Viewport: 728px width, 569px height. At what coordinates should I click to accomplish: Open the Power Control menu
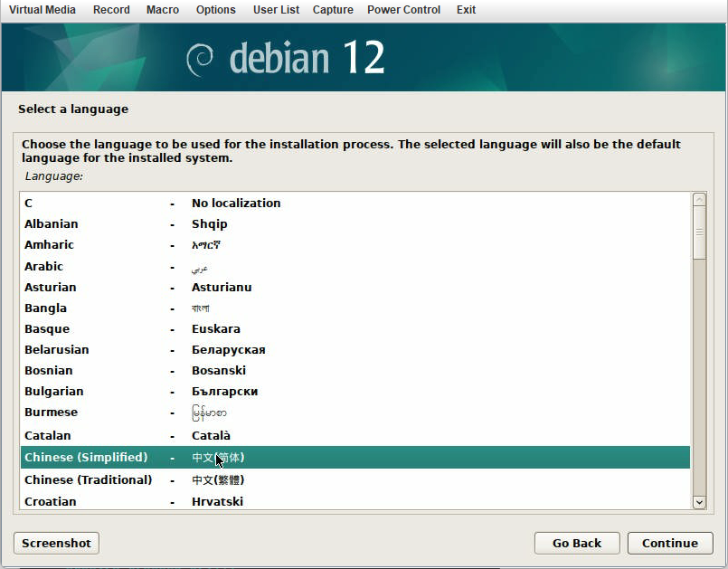click(x=403, y=10)
